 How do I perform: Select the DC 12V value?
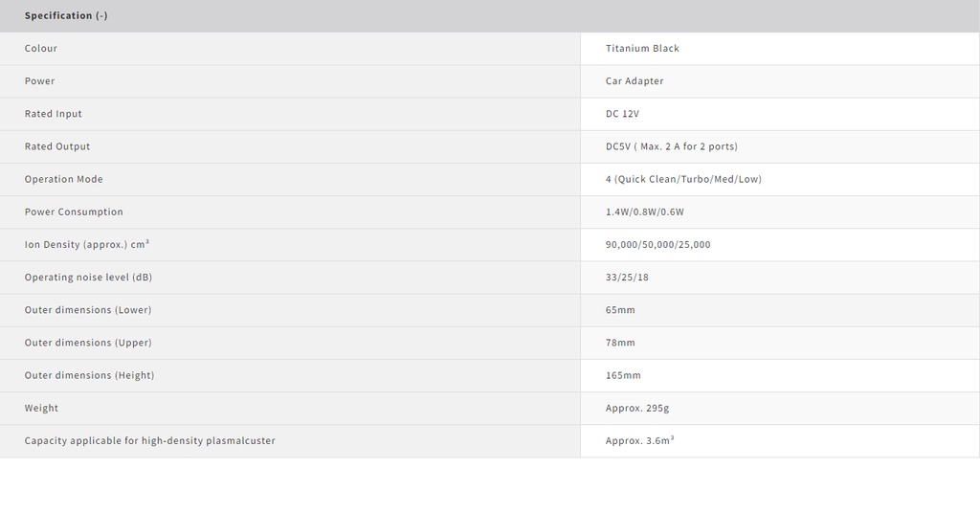[622, 114]
